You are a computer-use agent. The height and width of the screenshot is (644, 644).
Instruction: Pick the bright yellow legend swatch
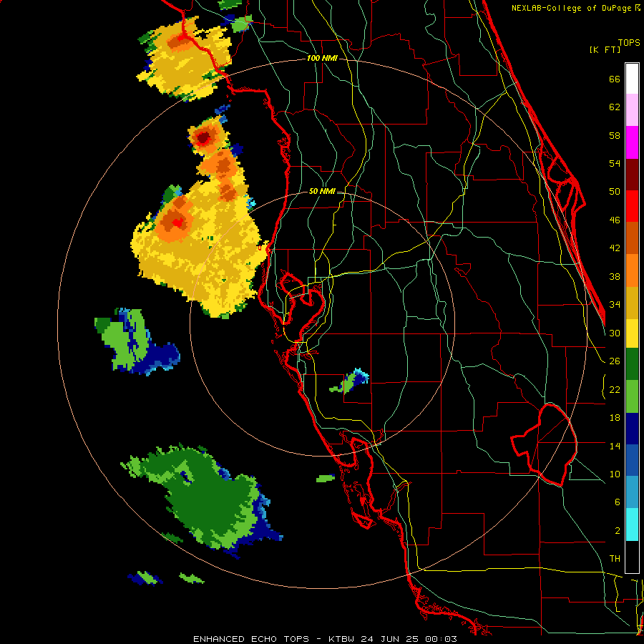pyautogui.click(x=632, y=333)
